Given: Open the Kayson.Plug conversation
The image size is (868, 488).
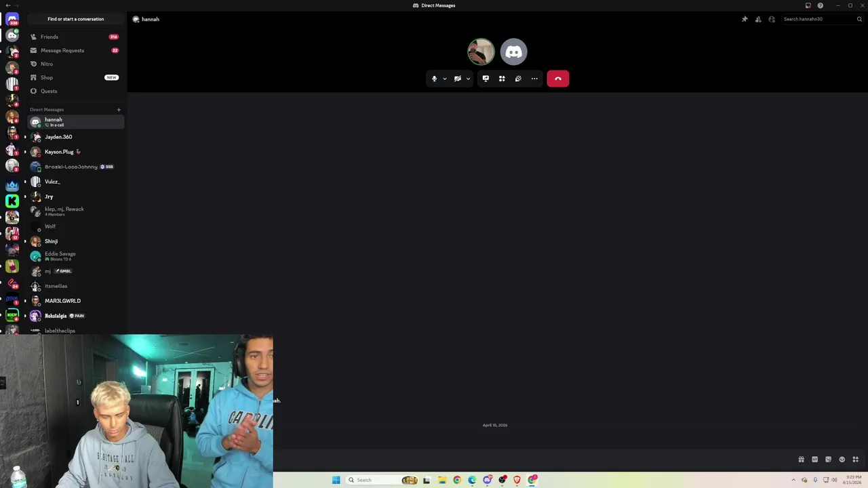Looking at the screenshot, I should tap(76, 152).
